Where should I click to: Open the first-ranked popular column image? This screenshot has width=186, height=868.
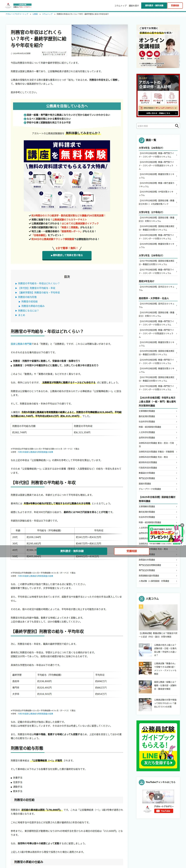(x=158, y=617)
